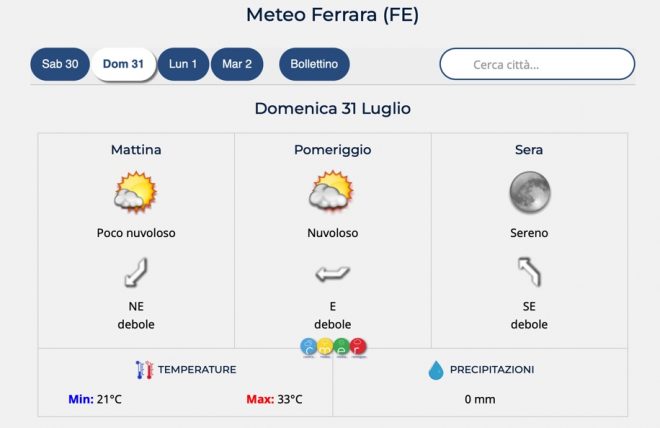Click the afternoon cloudy weather icon

pyautogui.click(x=332, y=191)
